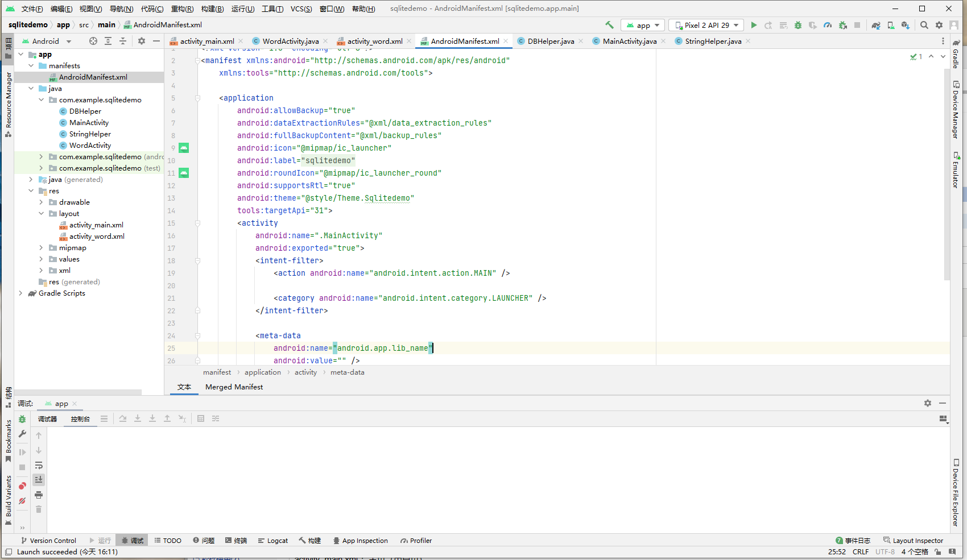Toggle Device File Explorer tool window
Image resolution: width=967 pixels, height=560 pixels.
(x=956, y=492)
